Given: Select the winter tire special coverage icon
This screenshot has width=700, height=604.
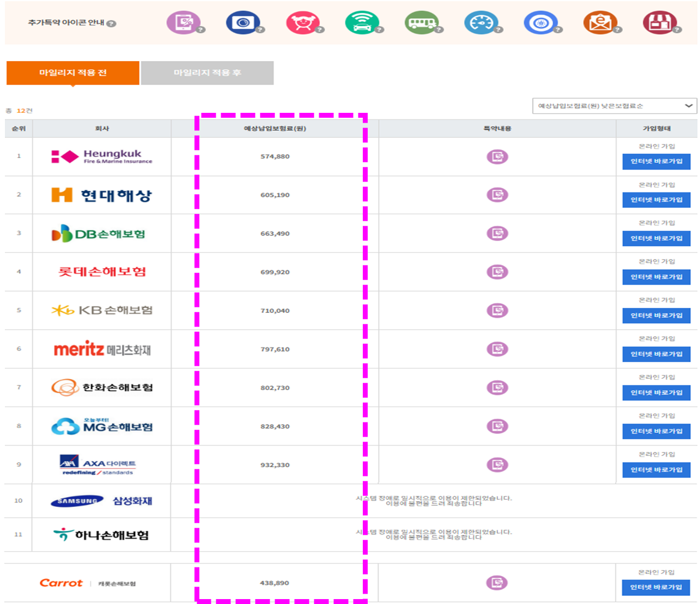Looking at the screenshot, I should tap(541, 23).
